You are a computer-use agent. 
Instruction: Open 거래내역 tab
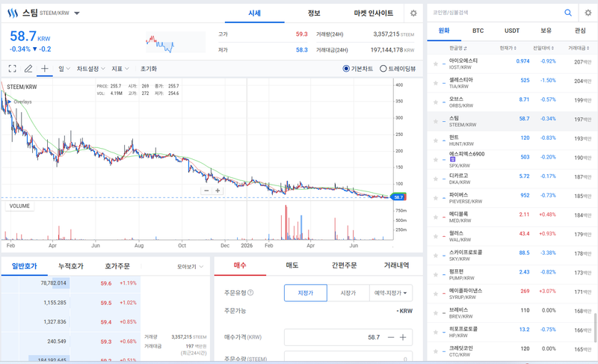[396, 265]
